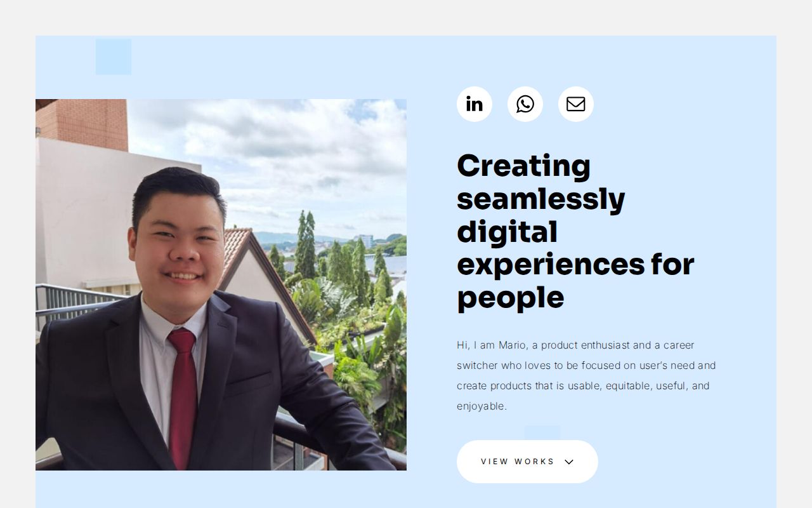Click Mario's profile photo
This screenshot has height=508, width=812.
pos(221,284)
